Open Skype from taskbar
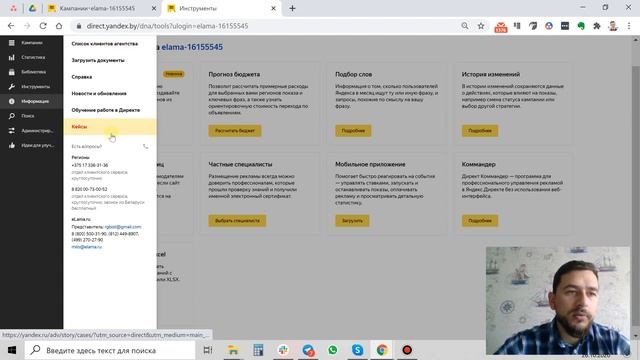Image resolution: width=640 pixels, height=360 pixels. [358, 350]
